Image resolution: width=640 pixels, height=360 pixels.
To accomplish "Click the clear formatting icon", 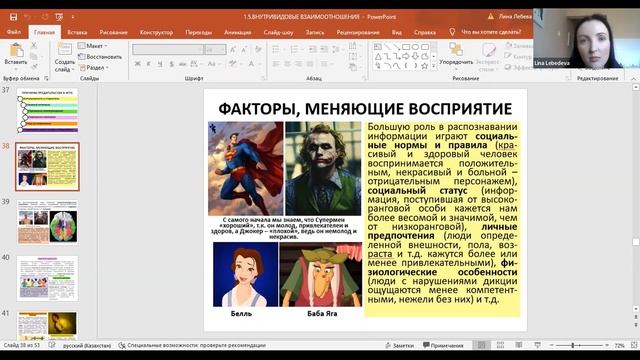I will [x=258, y=50].
